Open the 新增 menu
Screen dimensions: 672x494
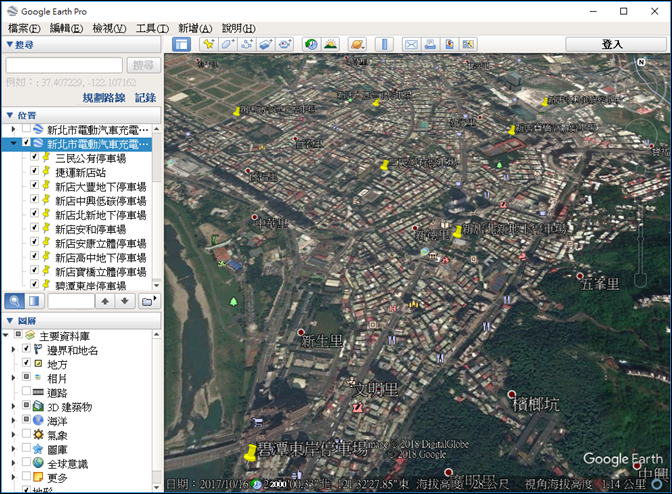pos(195,29)
